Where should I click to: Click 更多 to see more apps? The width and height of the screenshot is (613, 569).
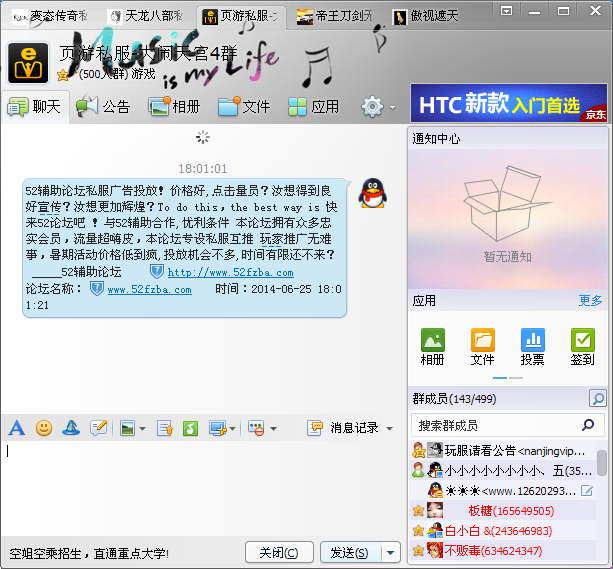(x=590, y=300)
